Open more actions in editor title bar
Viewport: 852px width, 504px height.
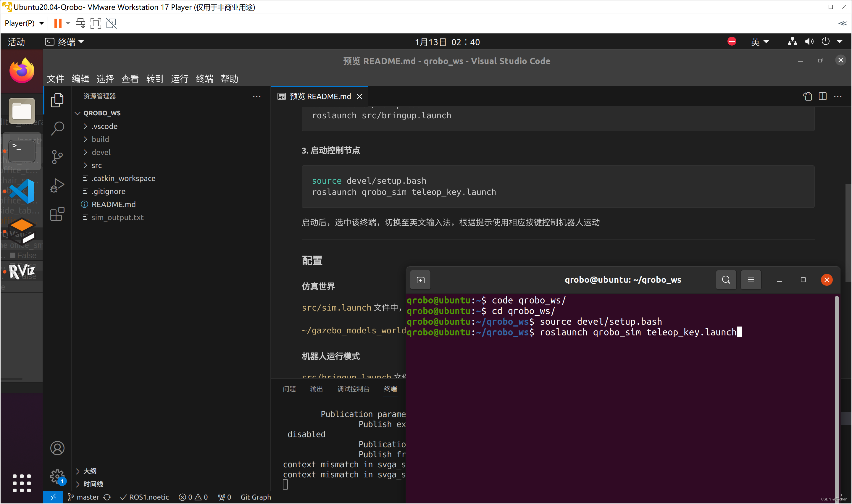click(838, 96)
